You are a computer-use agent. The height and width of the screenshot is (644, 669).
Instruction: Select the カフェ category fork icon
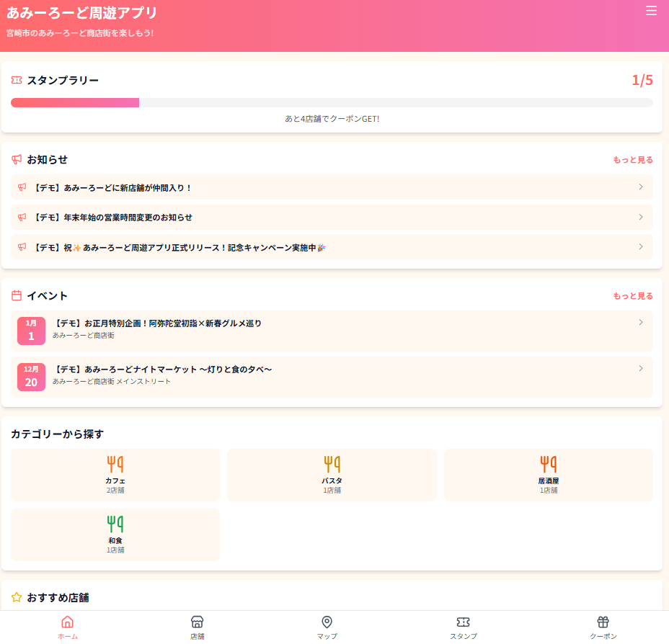(115, 464)
